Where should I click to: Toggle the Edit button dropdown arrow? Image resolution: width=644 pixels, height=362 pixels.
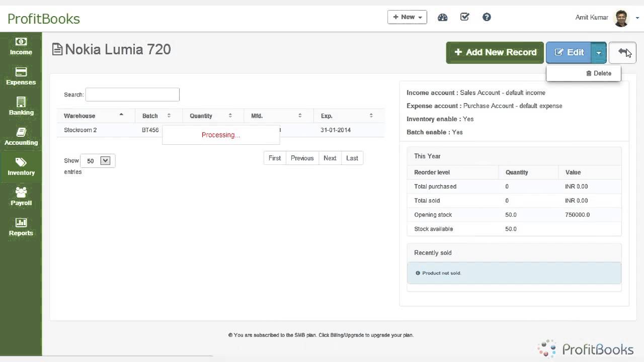pos(599,52)
